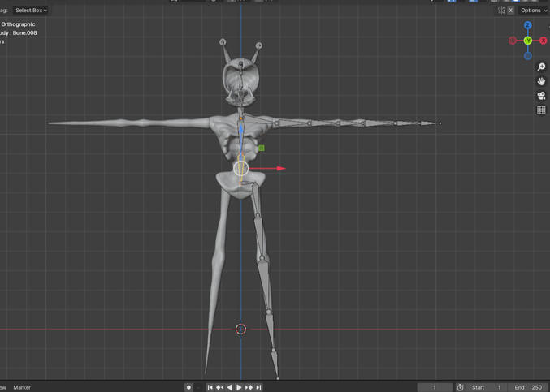Jump to the first frame
550x392 pixels.
point(210,387)
